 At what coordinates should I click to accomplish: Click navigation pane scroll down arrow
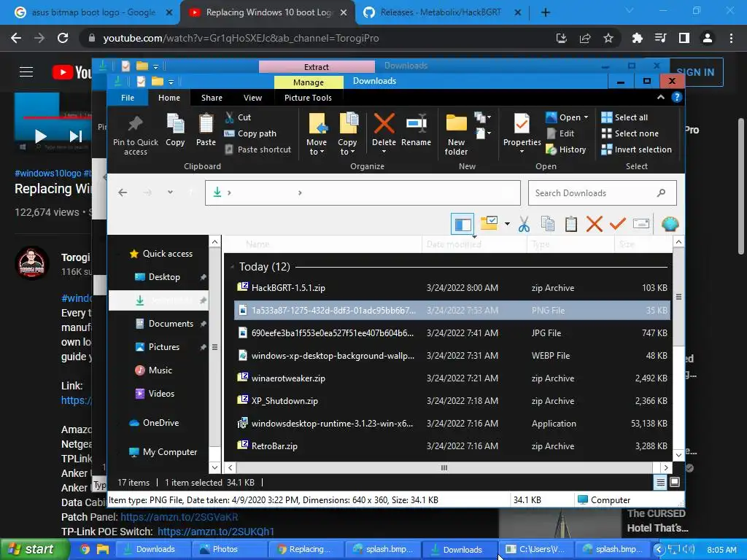(x=215, y=467)
